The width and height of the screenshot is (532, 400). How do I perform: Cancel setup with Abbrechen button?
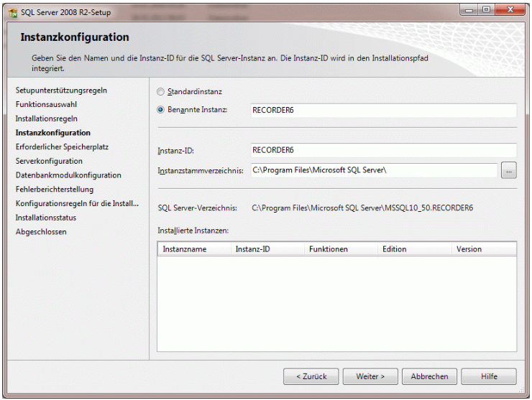(429, 376)
